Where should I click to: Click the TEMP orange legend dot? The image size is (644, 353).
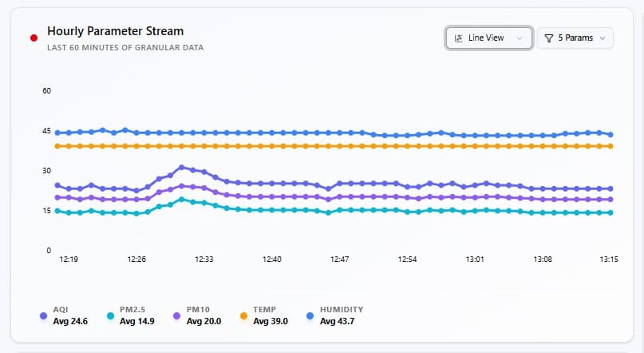[243, 315]
